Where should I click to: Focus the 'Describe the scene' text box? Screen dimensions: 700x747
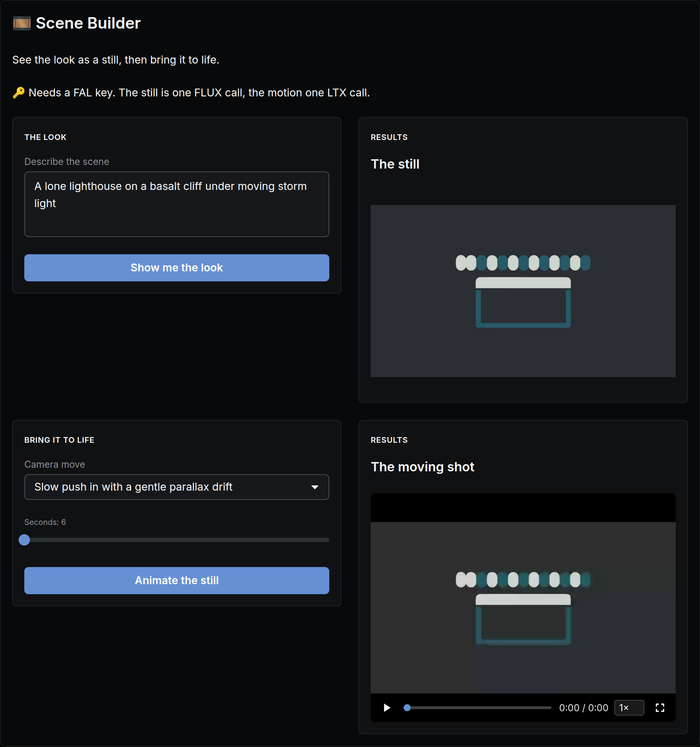[x=176, y=204]
